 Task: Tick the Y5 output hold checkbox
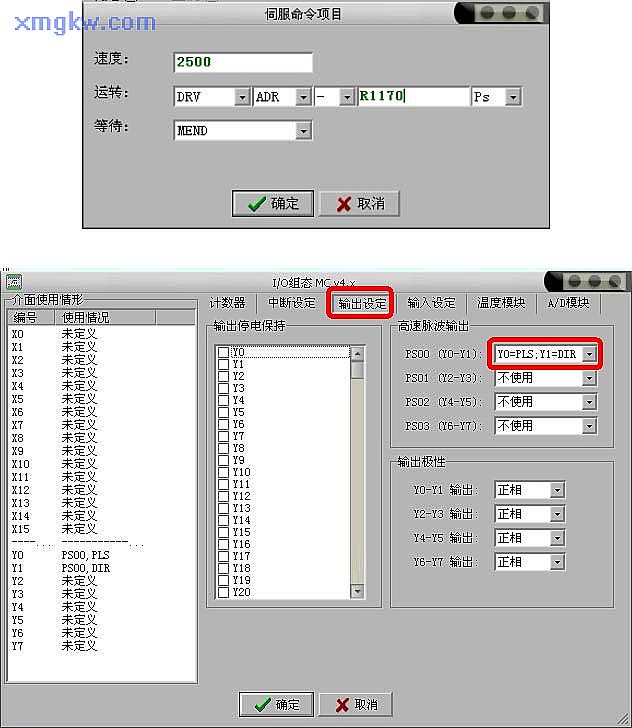click(223, 412)
